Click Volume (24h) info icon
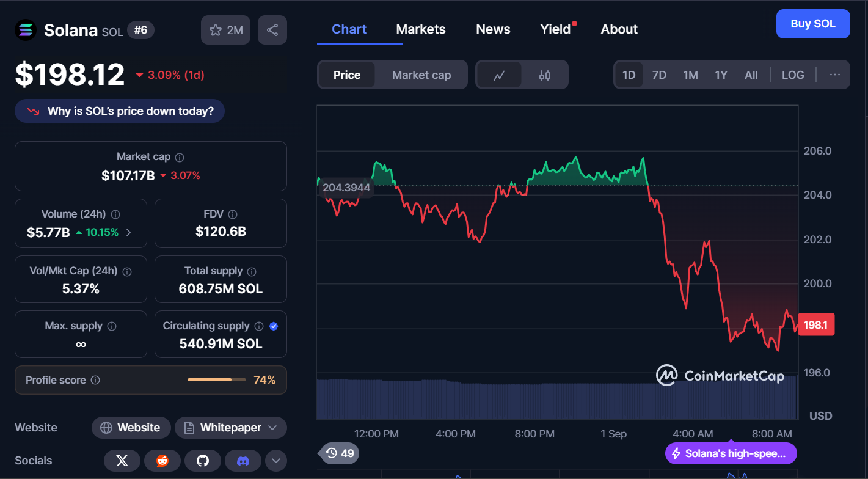Image resolution: width=868 pixels, height=479 pixels. tap(115, 214)
